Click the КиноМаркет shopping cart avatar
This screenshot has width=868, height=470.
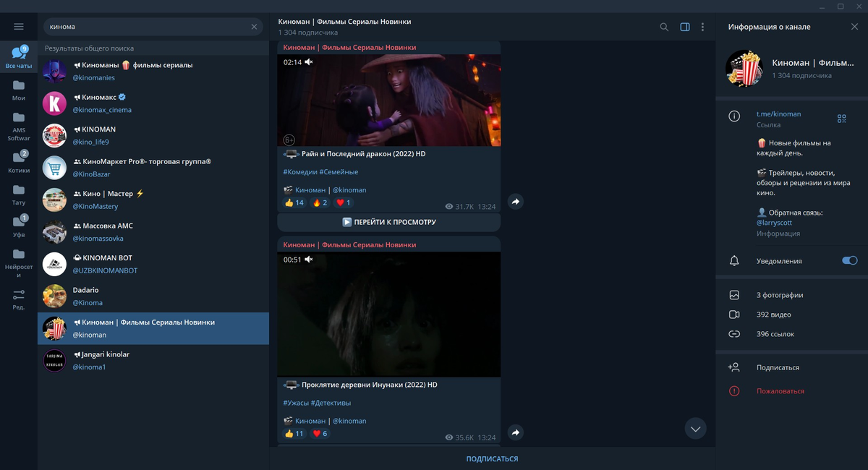coord(55,168)
